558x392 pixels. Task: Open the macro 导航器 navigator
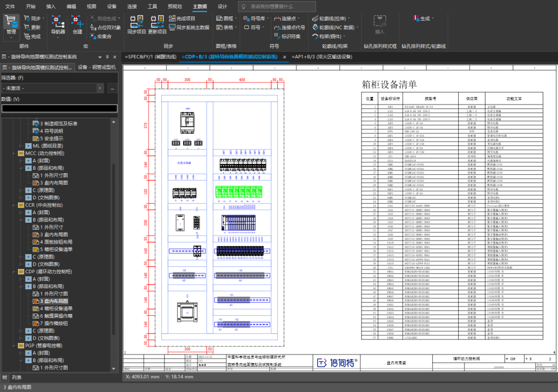pos(58,24)
